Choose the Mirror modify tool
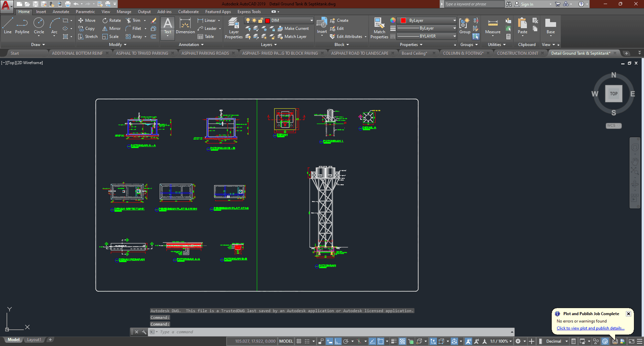 (x=111, y=29)
